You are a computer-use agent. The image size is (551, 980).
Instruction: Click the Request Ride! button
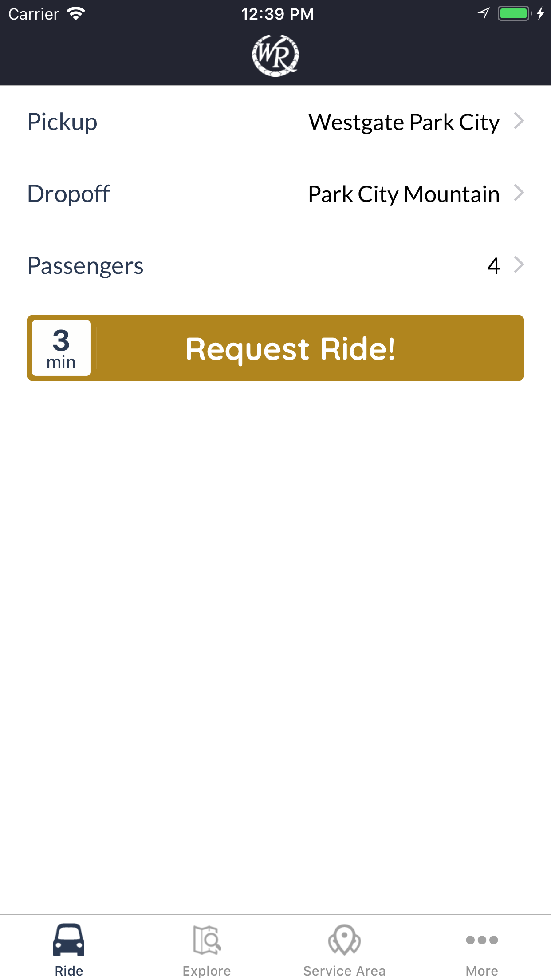click(x=275, y=348)
